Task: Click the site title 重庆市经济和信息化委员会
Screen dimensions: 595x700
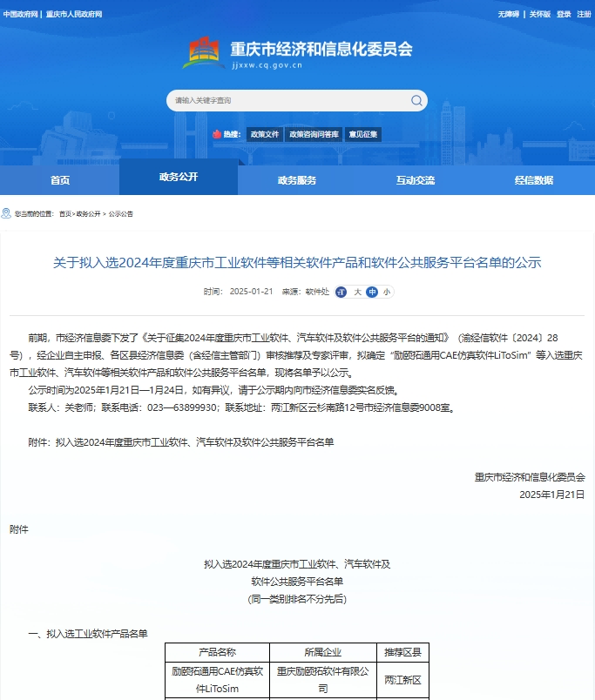Action: [x=321, y=49]
